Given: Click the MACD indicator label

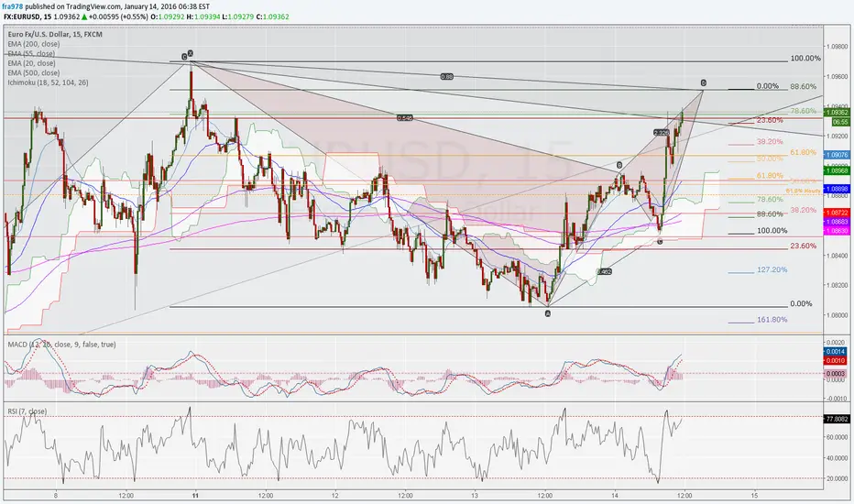Looking at the screenshot, I should 61,345.
